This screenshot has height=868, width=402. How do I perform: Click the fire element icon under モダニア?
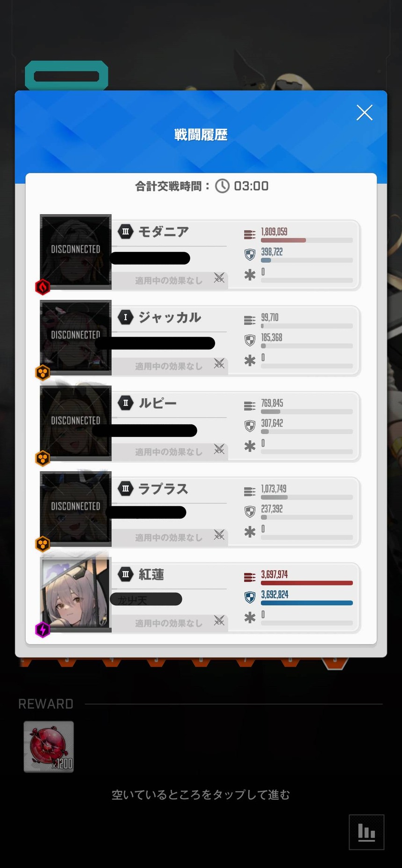point(43,287)
